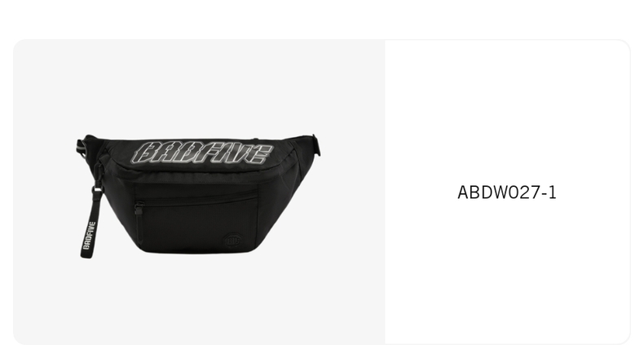Click the white panel above ABDW027-1
This screenshot has width=644, height=345.
click(507, 111)
